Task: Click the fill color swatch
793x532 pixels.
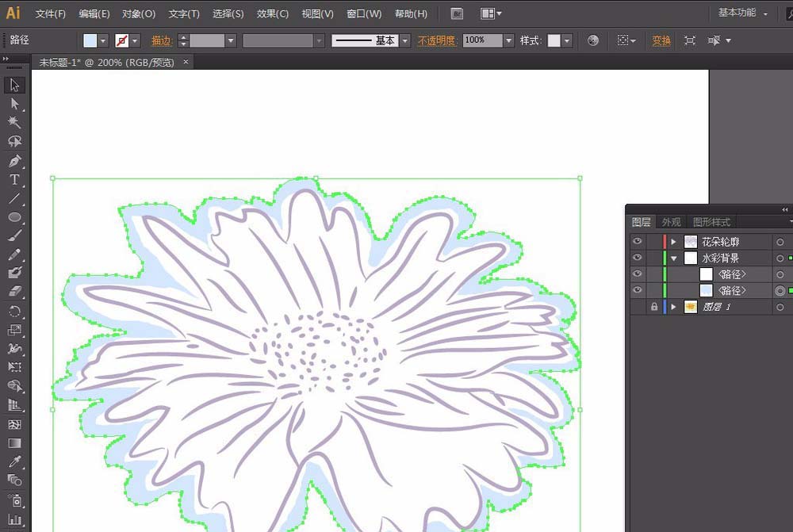Action: [x=90, y=40]
